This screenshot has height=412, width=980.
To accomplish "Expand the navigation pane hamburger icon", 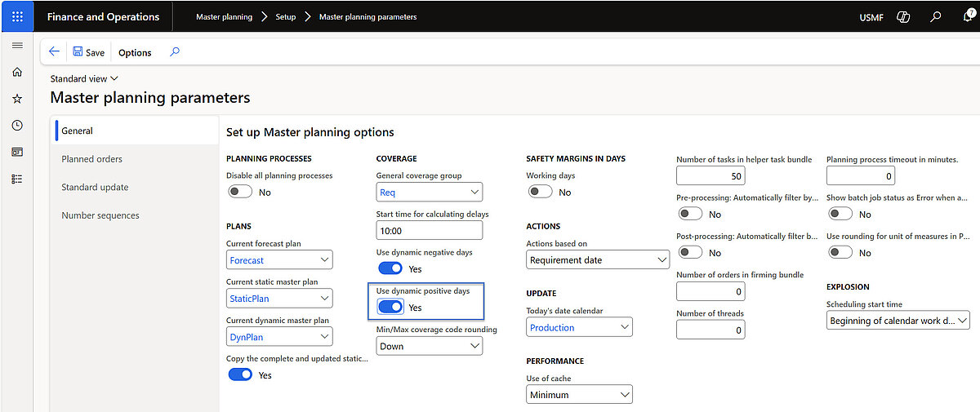I will [x=17, y=46].
